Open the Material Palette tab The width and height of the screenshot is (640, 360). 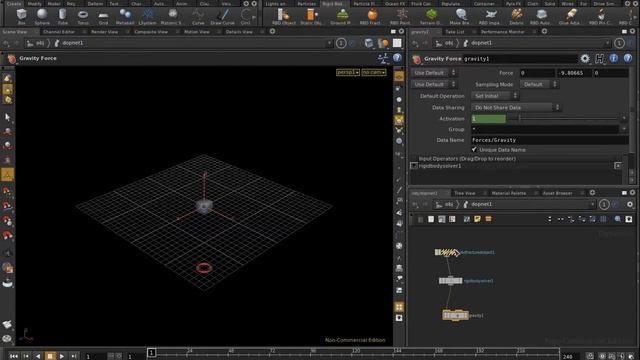coord(509,193)
